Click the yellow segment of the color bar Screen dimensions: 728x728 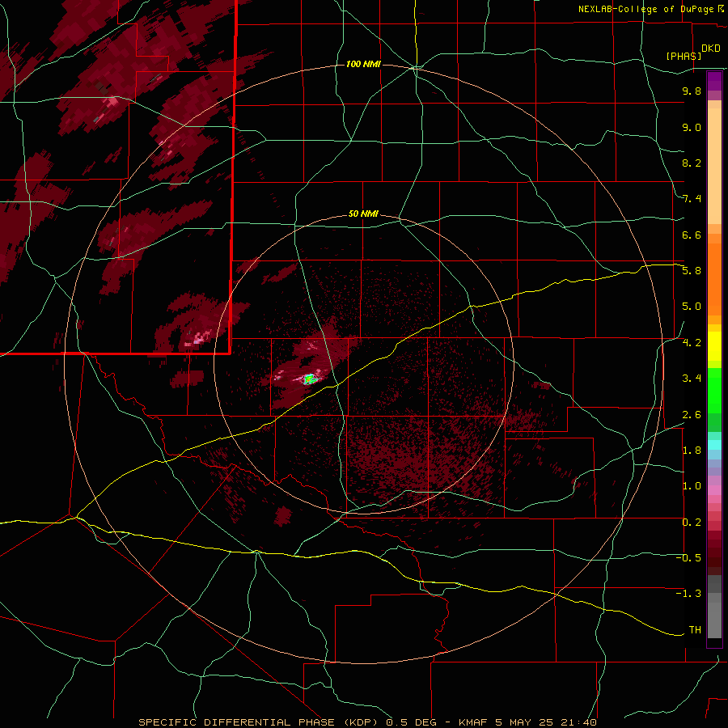click(714, 346)
